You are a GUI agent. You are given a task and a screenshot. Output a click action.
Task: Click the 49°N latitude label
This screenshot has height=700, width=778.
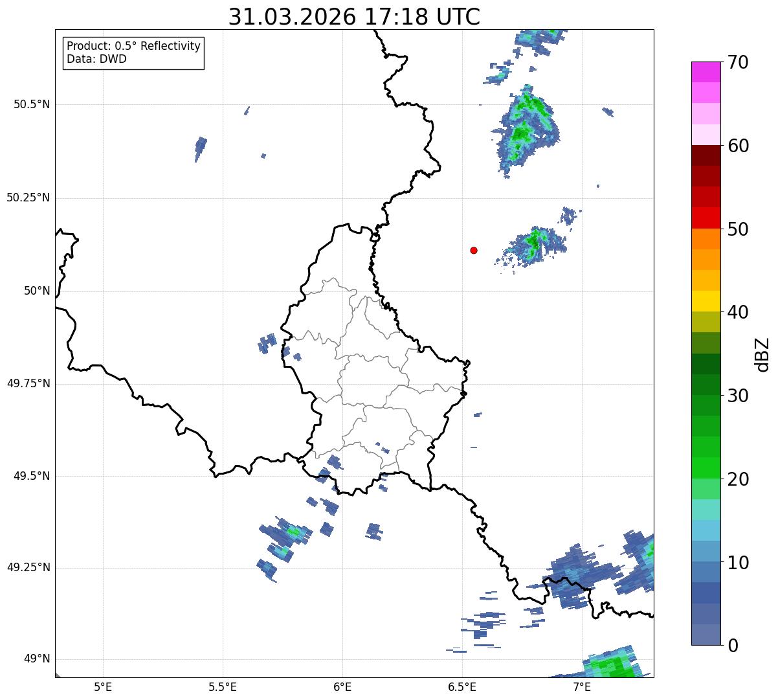pyautogui.click(x=37, y=659)
